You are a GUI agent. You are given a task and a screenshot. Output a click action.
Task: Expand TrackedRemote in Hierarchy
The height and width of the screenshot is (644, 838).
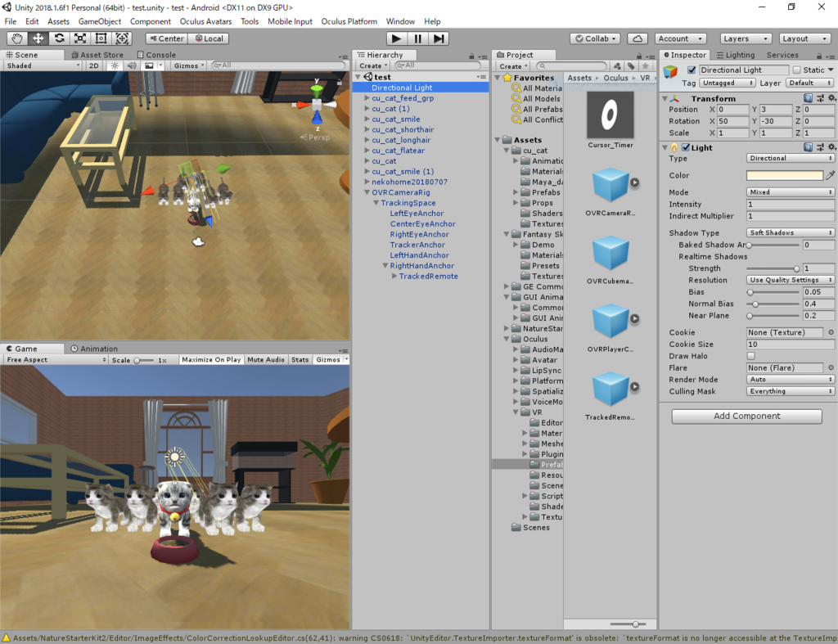pos(394,277)
